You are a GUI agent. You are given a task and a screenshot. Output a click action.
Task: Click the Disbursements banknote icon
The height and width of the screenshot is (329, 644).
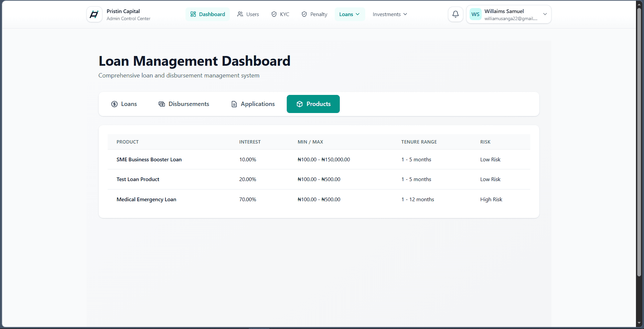pos(162,104)
